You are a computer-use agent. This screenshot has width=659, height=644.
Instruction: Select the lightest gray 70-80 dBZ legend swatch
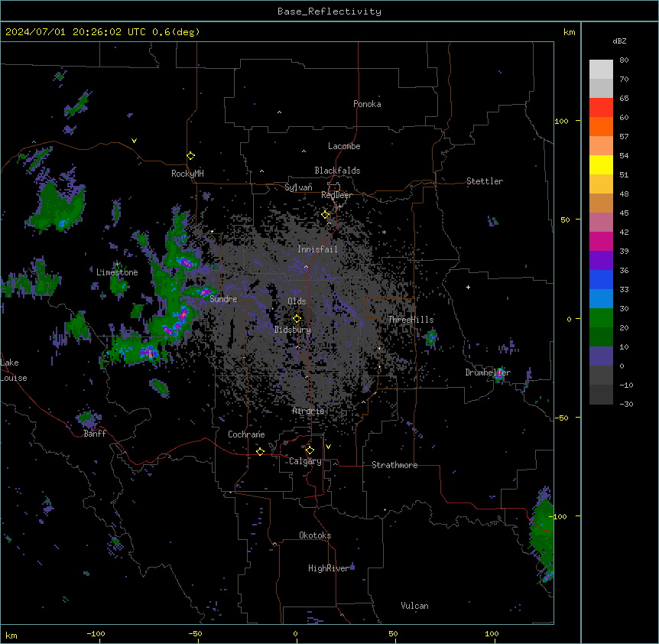point(601,70)
